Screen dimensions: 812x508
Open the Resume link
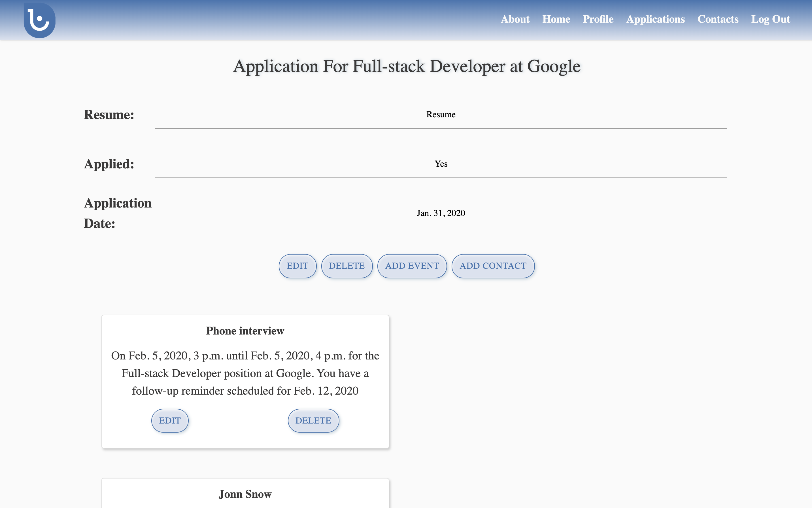pos(441,115)
